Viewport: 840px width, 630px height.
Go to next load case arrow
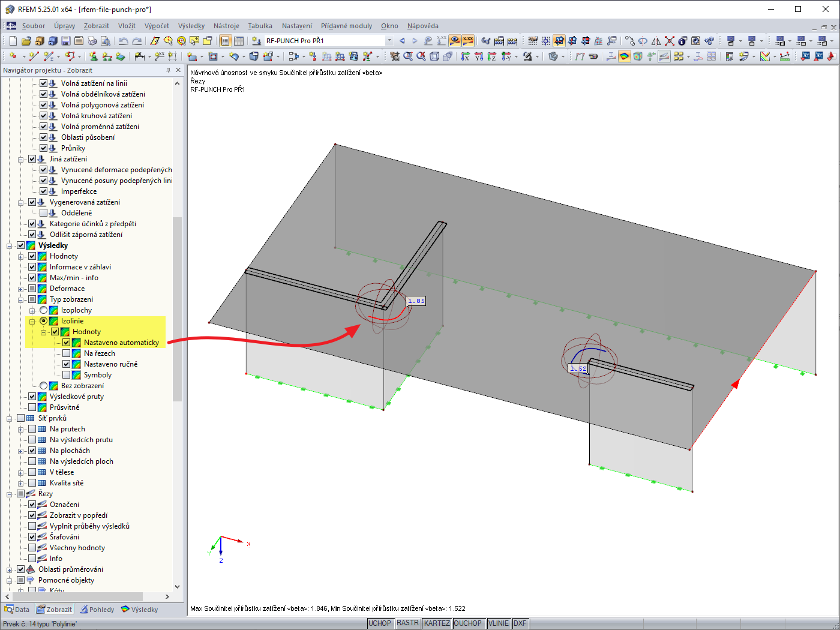coord(415,41)
